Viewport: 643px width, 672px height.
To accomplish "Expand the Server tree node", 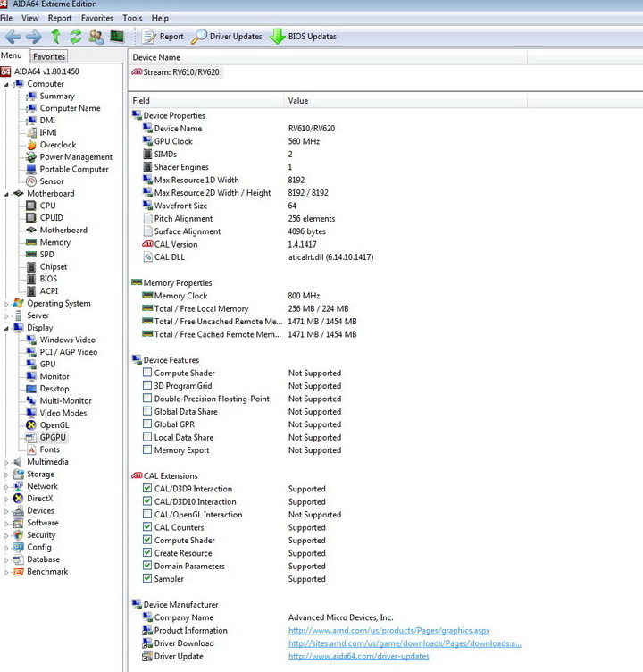I will [6, 316].
